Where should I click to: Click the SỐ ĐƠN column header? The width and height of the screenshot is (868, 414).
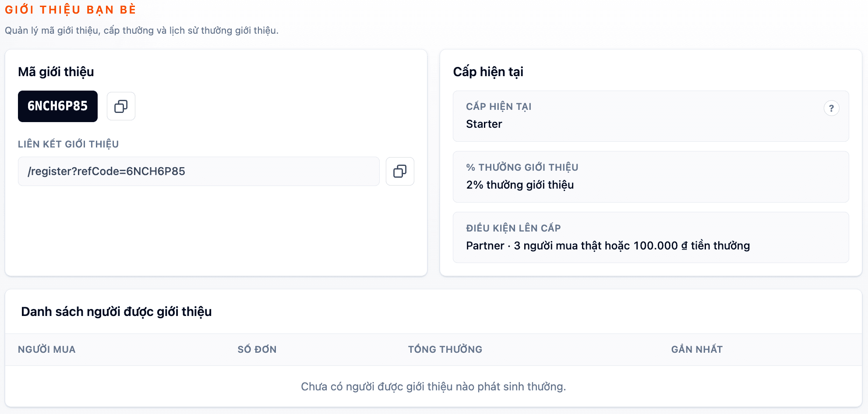(x=257, y=349)
